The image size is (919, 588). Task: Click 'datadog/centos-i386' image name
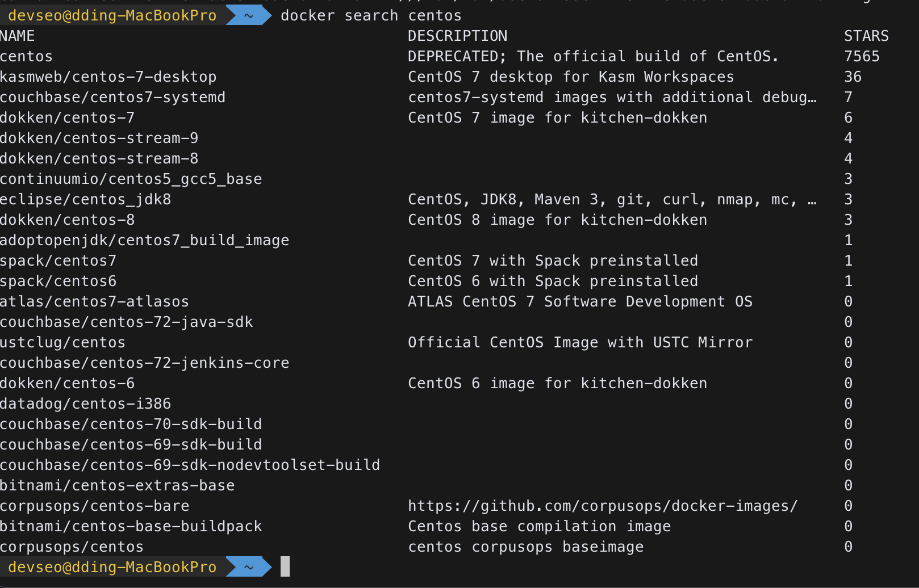(85, 404)
